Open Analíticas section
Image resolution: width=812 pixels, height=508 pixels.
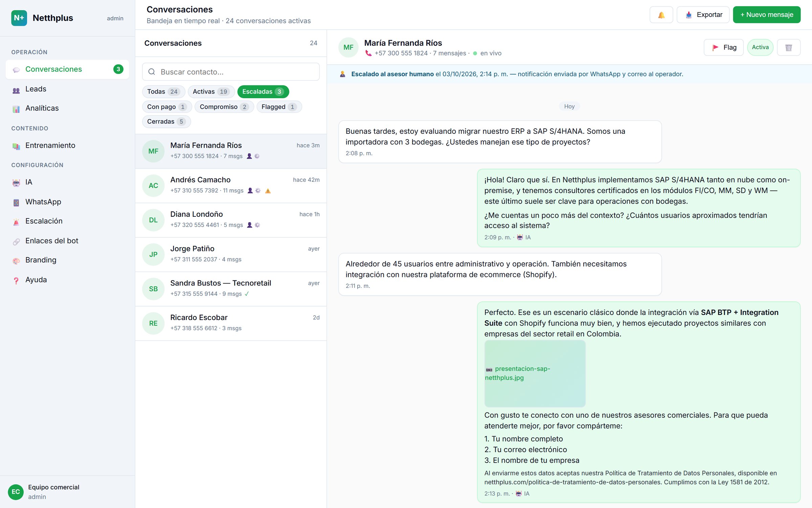67,108
